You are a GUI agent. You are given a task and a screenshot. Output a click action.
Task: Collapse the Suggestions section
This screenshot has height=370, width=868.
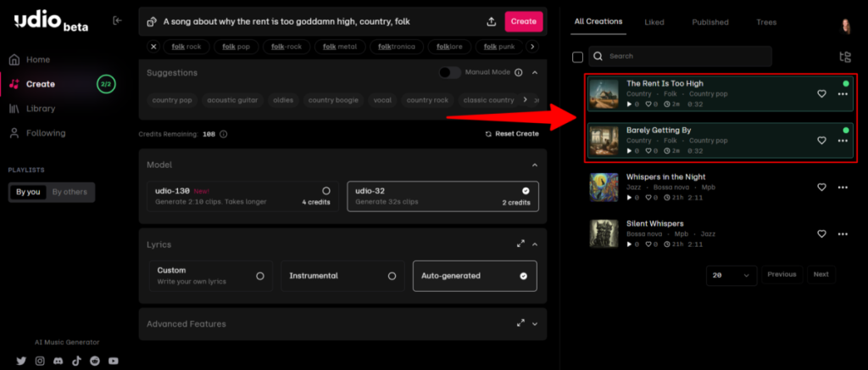(535, 73)
